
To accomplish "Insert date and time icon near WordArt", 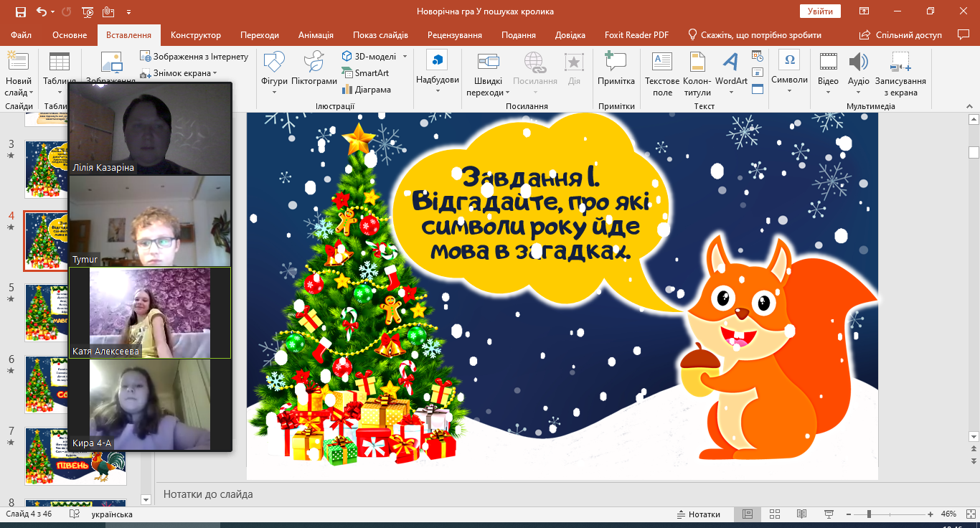I will coord(758,56).
